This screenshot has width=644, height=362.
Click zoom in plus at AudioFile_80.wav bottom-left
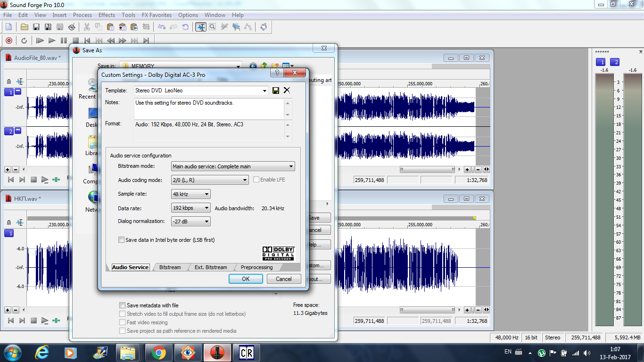[x=8, y=169]
